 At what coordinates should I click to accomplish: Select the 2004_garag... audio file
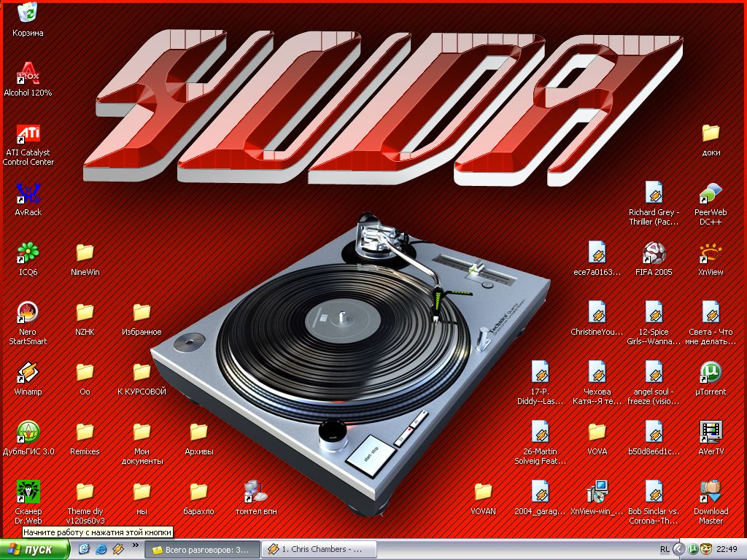tap(540, 497)
